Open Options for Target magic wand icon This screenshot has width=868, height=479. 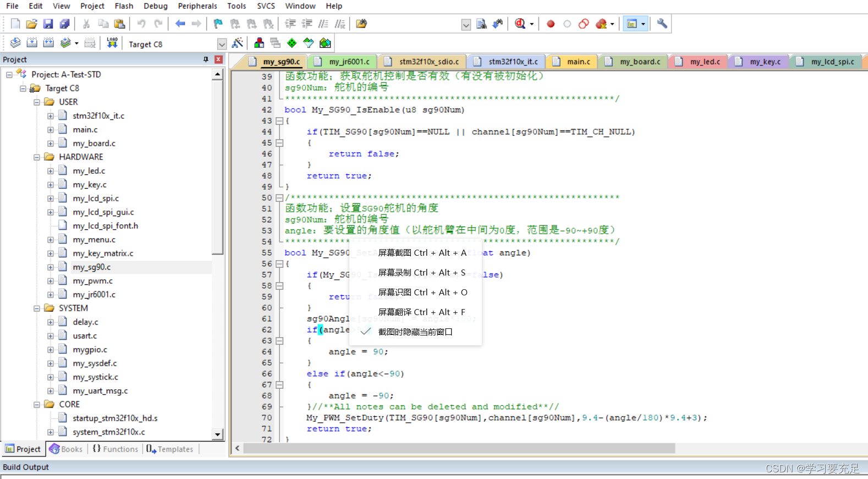pyautogui.click(x=238, y=43)
